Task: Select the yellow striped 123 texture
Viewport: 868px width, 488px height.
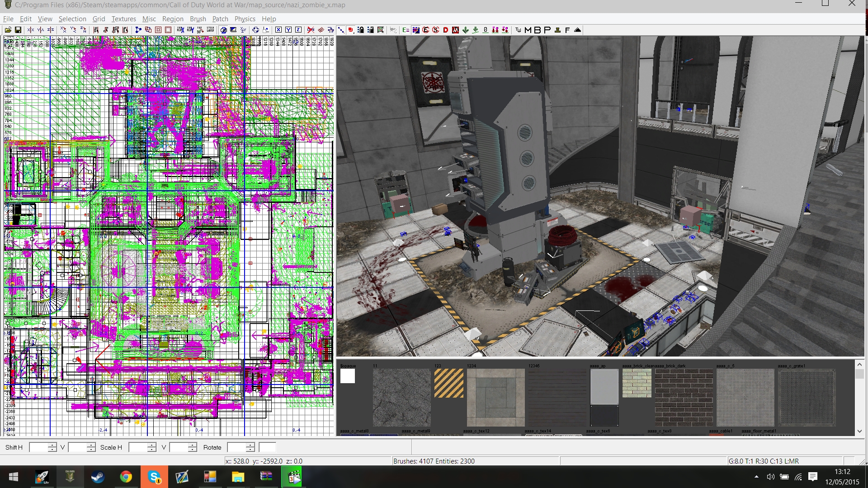Action: pos(448,383)
